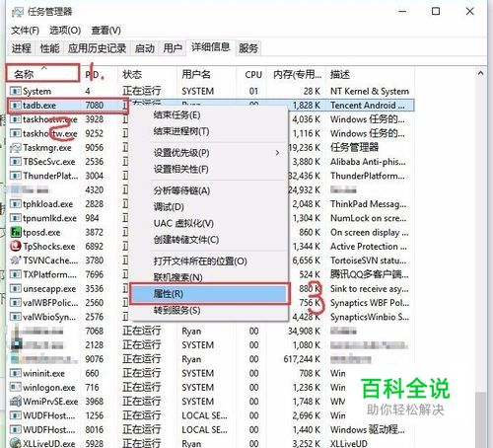
Task: Switch to the 应用历史记录 tab
Action: coord(98,48)
